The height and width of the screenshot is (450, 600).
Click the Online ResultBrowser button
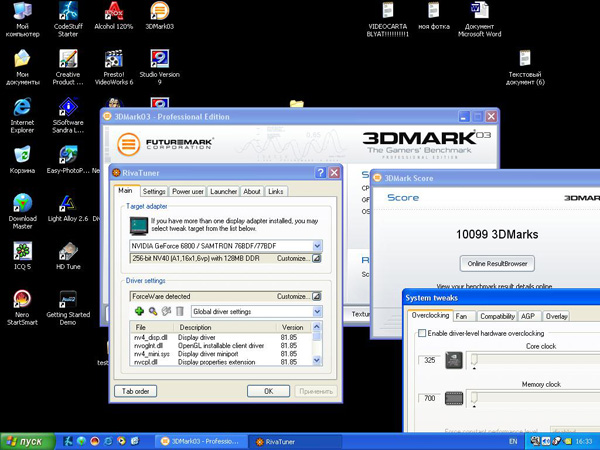[x=497, y=264]
